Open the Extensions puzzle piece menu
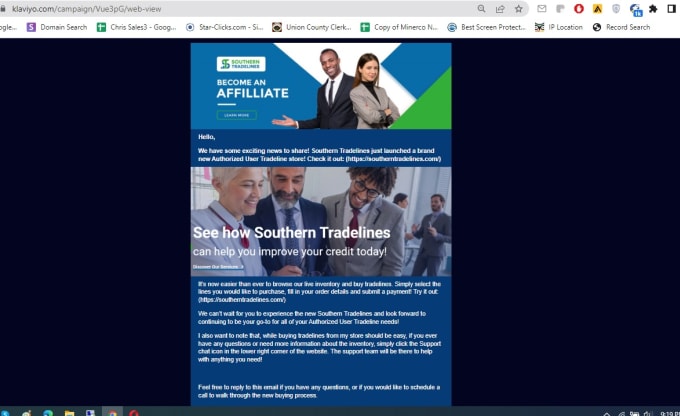The width and height of the screenshot is (680, 416). [x=653, y=8]
